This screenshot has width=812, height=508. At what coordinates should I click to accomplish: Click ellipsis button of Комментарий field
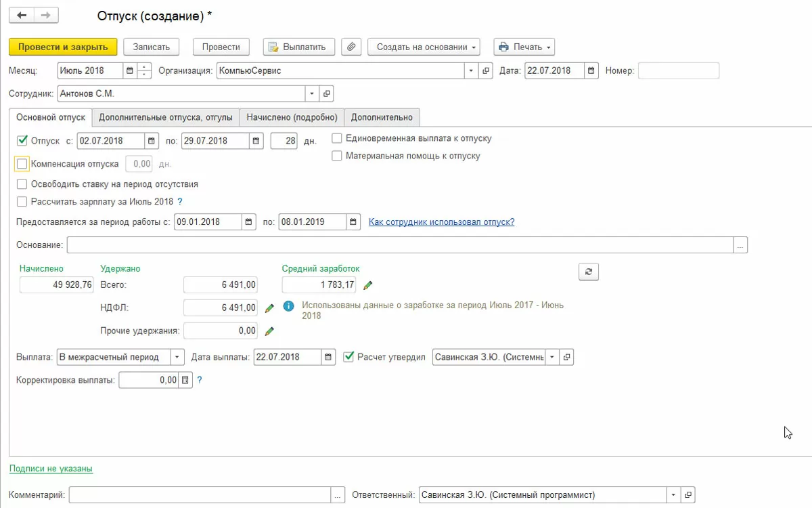[339, 495]
